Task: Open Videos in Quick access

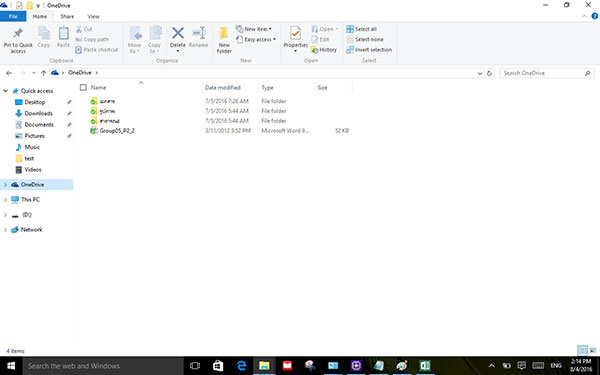Action: 33,170
